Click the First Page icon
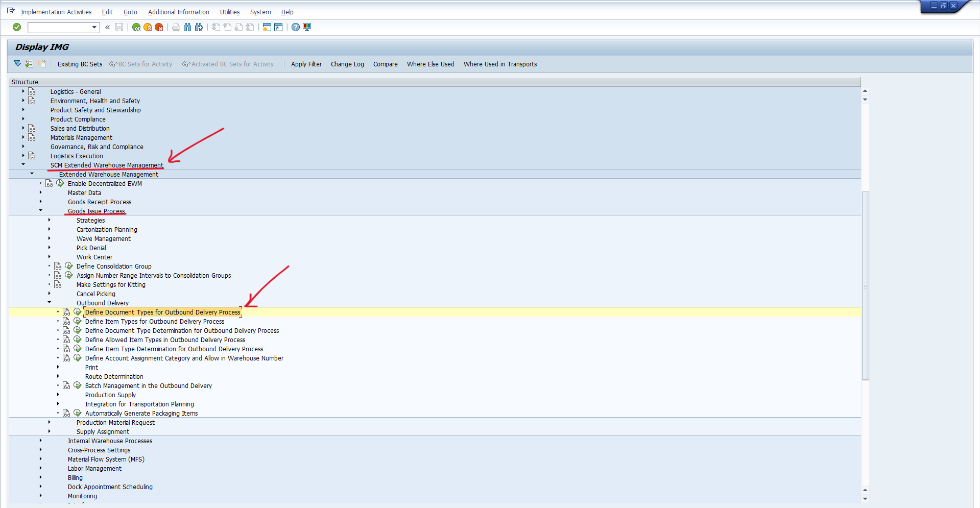Image resolution: width=980 pixels, height=508 pixels. click(216, 27)
